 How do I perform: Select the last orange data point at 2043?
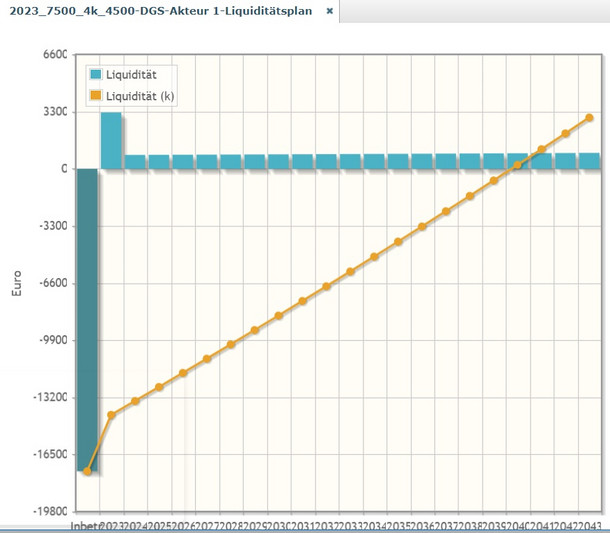click(589, 118)
